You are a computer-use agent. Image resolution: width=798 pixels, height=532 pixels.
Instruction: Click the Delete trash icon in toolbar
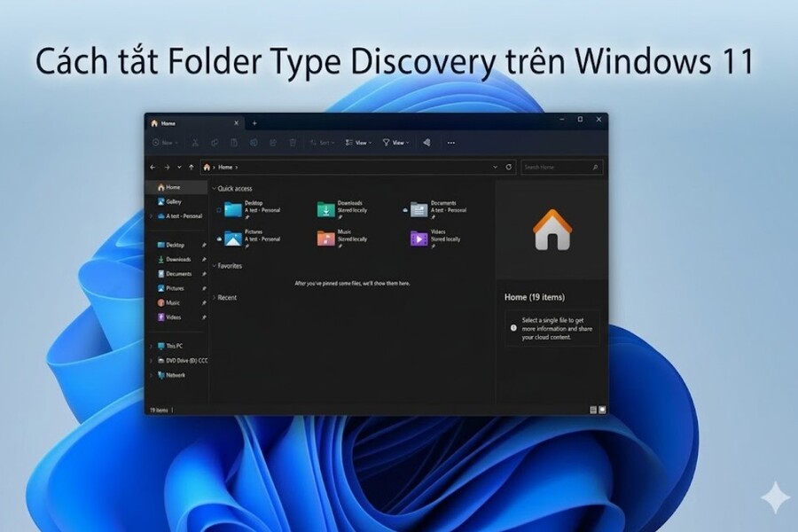pos(293,143)
